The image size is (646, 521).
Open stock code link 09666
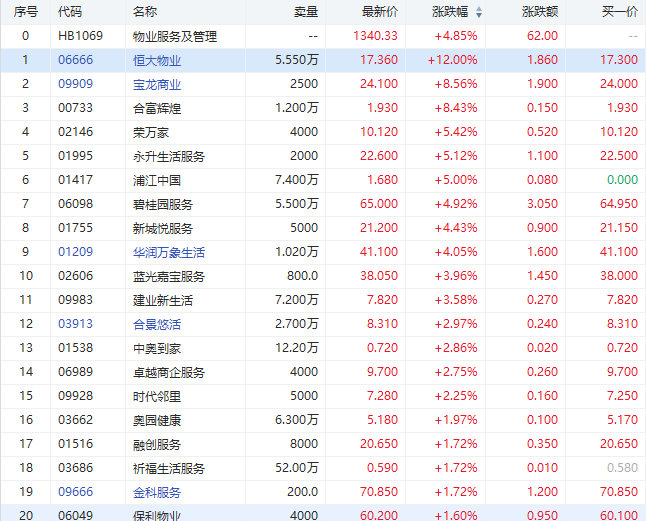(75, 492)
